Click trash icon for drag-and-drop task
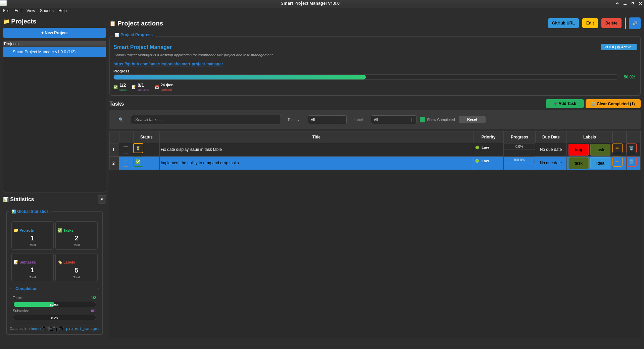 click(631, 162)
